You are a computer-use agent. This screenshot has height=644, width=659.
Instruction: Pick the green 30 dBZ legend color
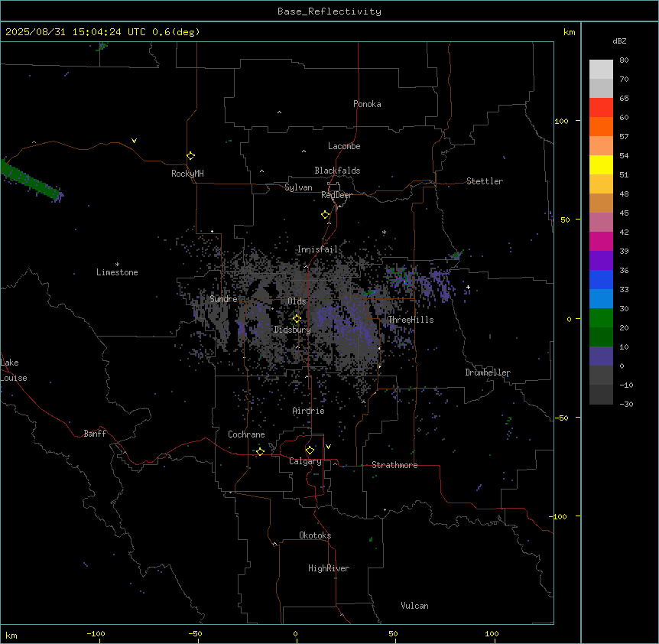click(x=601, y=318)
